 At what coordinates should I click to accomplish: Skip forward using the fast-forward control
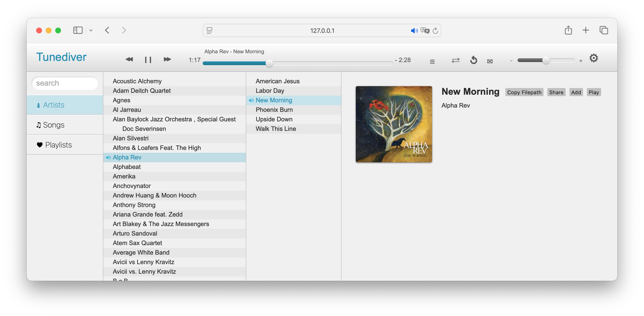click(167, 59)
